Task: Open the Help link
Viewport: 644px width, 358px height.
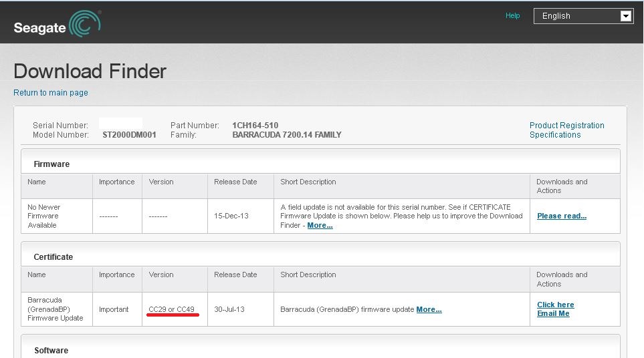Action: (512, 15)
